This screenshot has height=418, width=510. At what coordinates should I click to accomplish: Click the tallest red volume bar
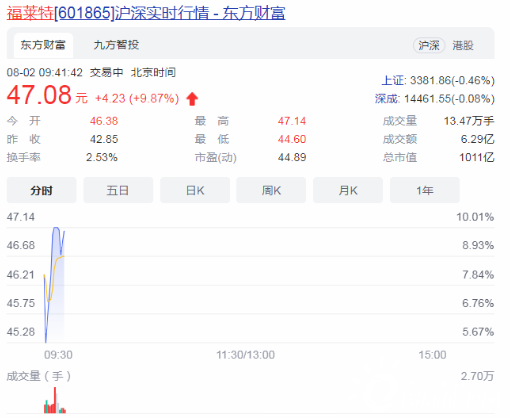coord(55,400)
